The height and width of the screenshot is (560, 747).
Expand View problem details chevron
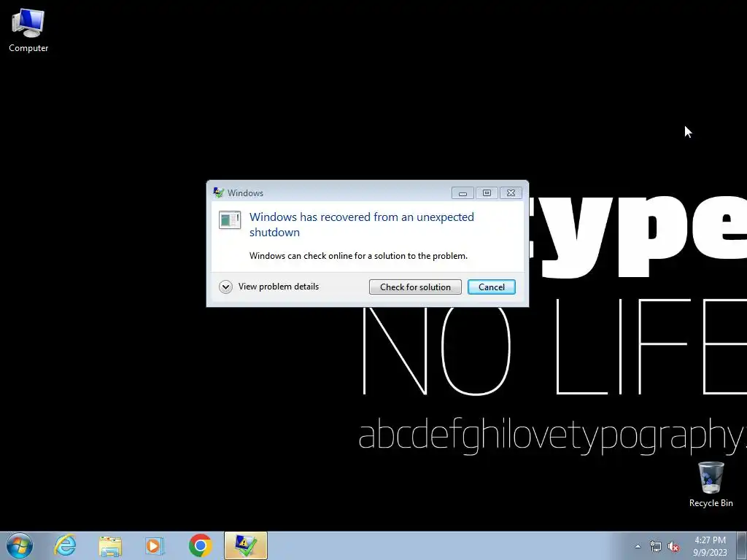pos(226,287)
